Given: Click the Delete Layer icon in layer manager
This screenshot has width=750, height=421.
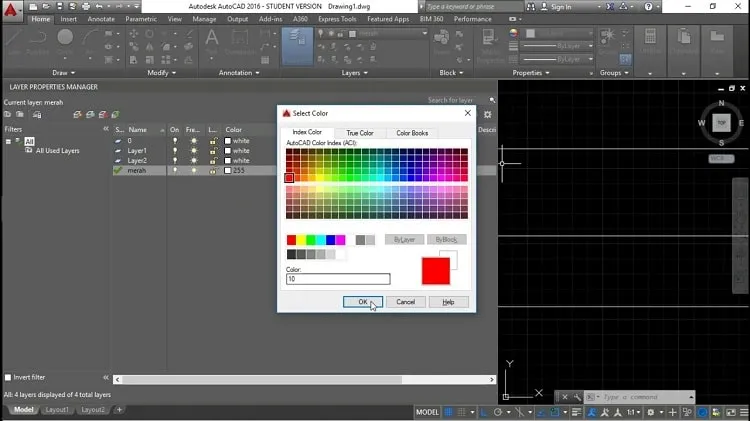Looking at the screenshot, I should click(x=102, y=114).
